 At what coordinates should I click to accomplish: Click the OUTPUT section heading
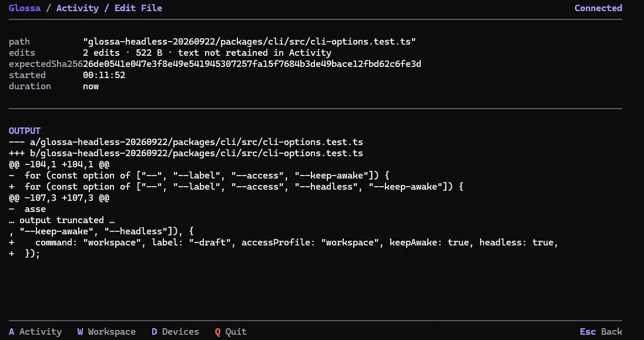pyautogui.click(x=25, y=131)
